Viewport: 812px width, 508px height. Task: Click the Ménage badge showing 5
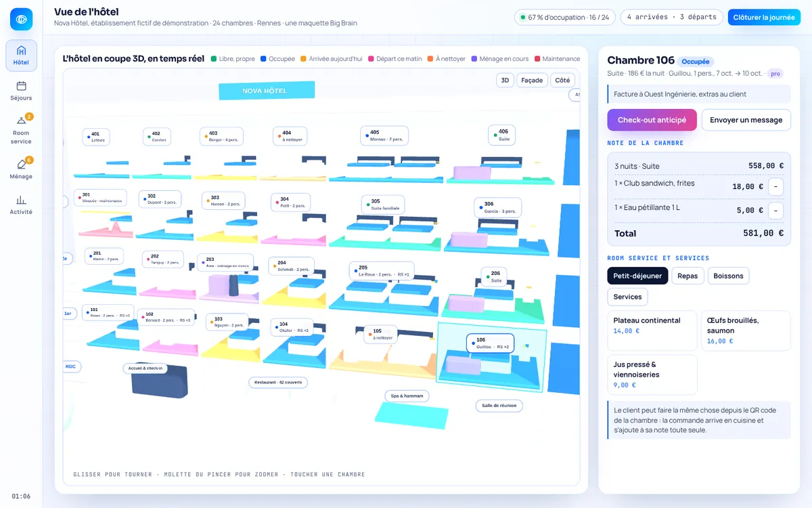point(29,160)
